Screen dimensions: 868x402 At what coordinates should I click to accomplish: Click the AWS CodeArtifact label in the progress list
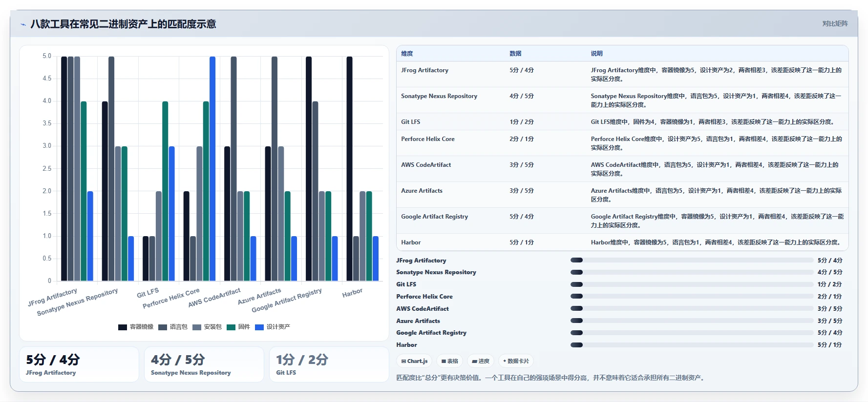[x=423, y=309]
